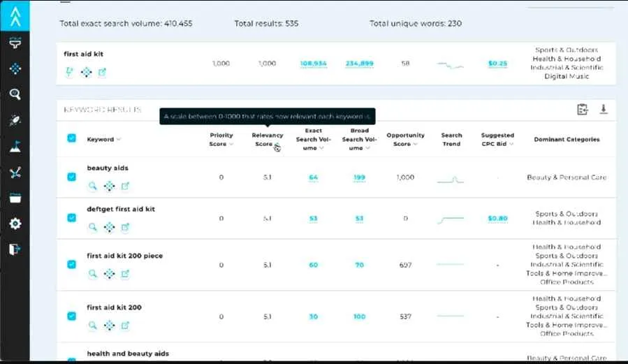
Task: Click deftget row $0.80 CPC bid
Action: (497, 218)
